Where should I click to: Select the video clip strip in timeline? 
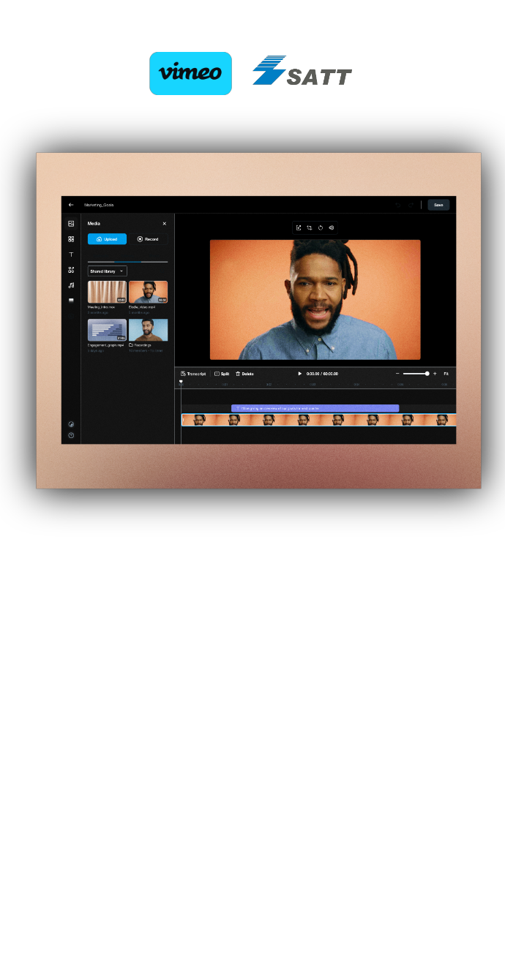[318, 420]
